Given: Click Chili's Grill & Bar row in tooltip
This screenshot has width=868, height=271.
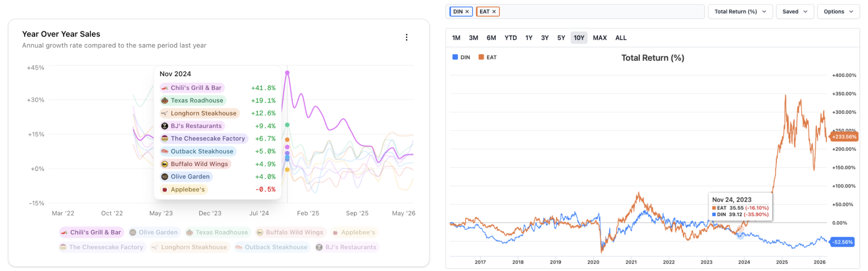Looking at the screenshot, I should (x=218, y=88).
